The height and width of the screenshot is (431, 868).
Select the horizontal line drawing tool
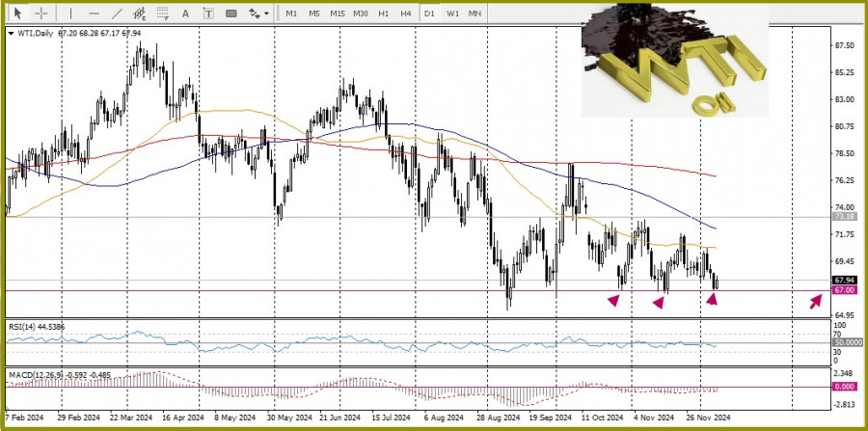click(x=95, y=13)
